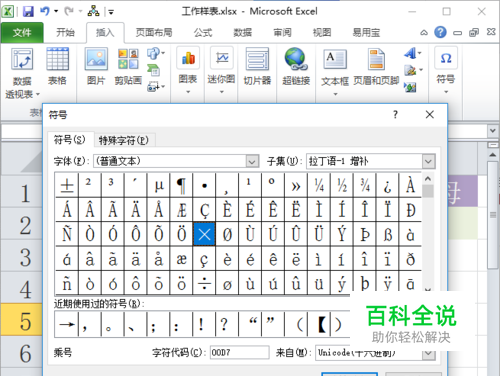The height and width of the screenshot is (376, 500).
Task: Switch to the Home (开始) tab
Action: (x=65, y=33)
